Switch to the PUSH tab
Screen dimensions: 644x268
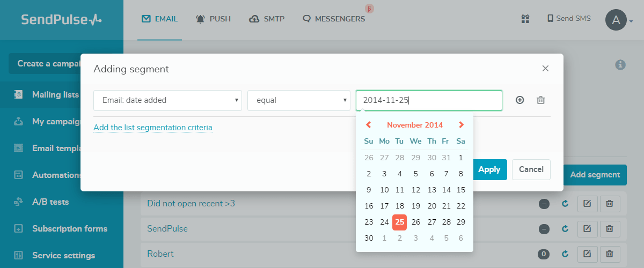tap(214, 19)
